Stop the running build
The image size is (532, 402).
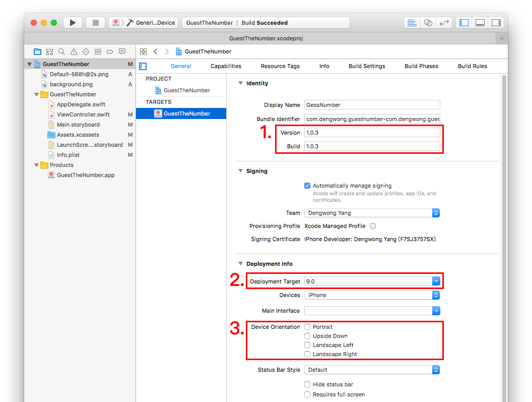(95, 23)
